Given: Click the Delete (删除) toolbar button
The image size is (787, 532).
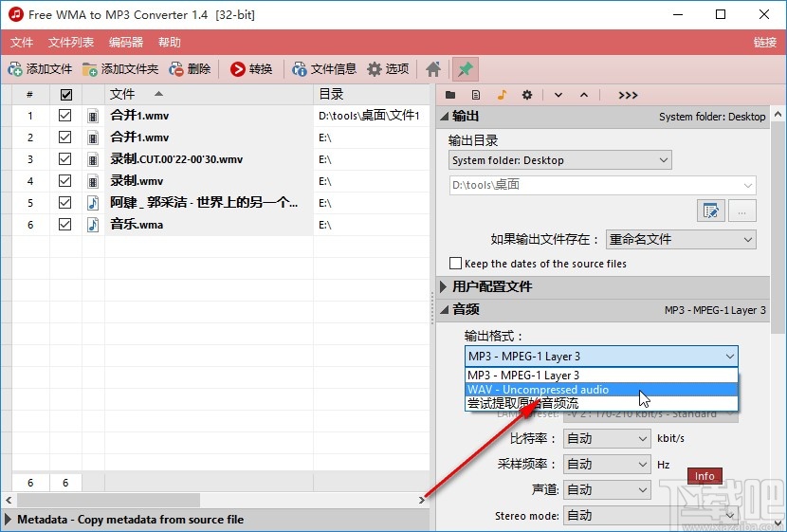Looking at the screenshot, I should coord(191,69).
